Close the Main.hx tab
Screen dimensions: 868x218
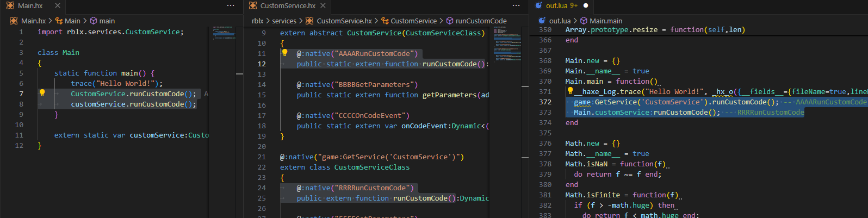58,5
